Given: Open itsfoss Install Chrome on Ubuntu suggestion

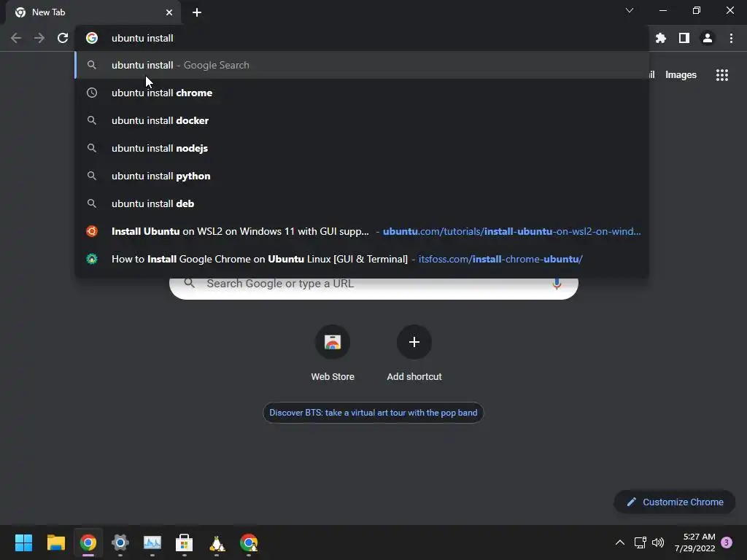Looking at the screenshot, I should tap(362, 259).
